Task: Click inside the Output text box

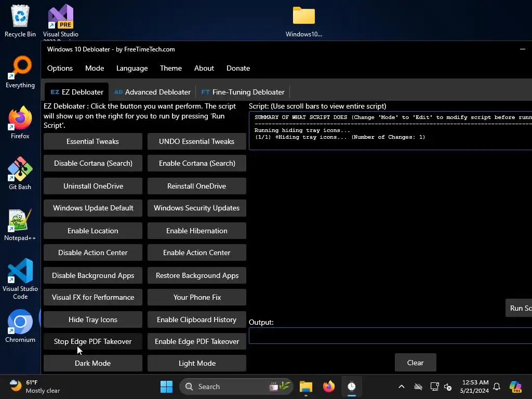Action: (x=390, y=336)
